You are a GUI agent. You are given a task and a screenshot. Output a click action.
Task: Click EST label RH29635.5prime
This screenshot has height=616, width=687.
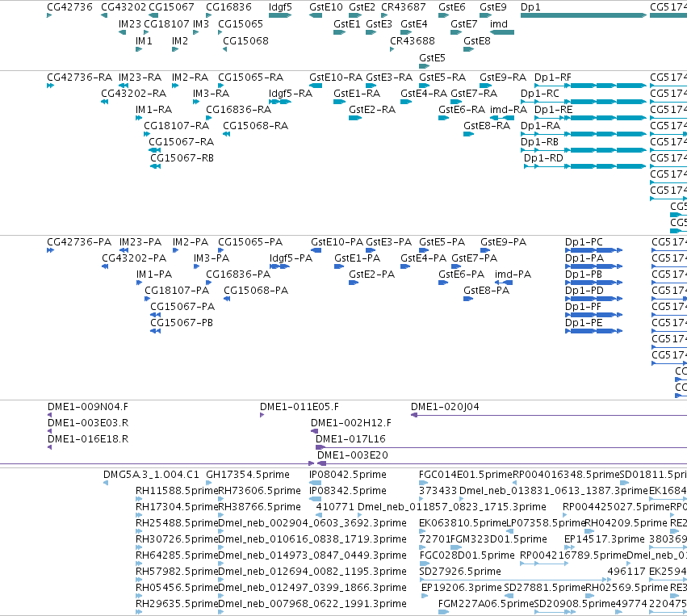(x=177, y=604)
